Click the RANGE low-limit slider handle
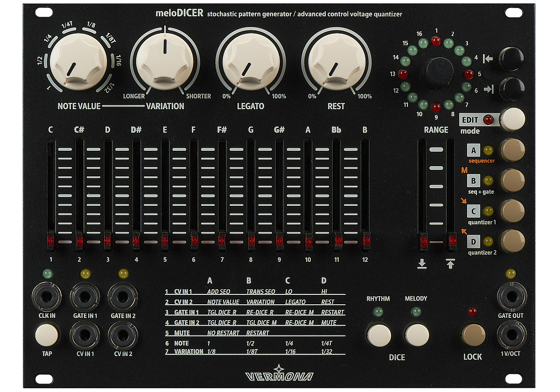The width and height of the screenshot is (560, 392). click(x=423, y=241)
